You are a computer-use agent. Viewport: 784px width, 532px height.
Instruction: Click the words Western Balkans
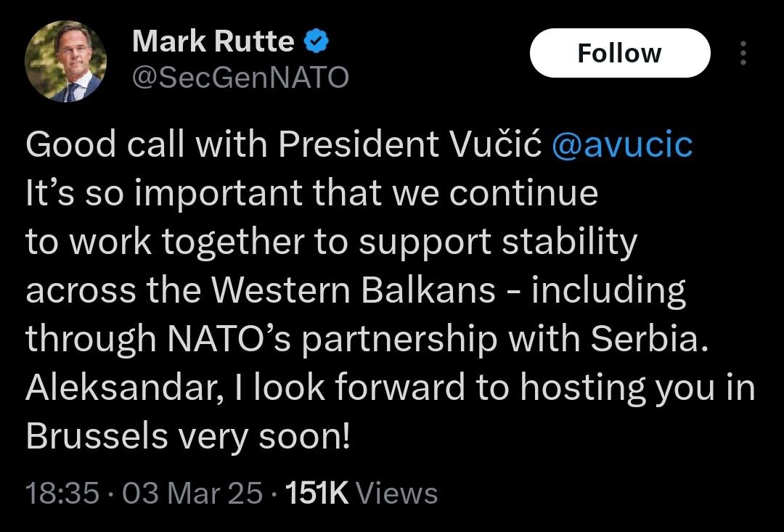tap(352, 291)
